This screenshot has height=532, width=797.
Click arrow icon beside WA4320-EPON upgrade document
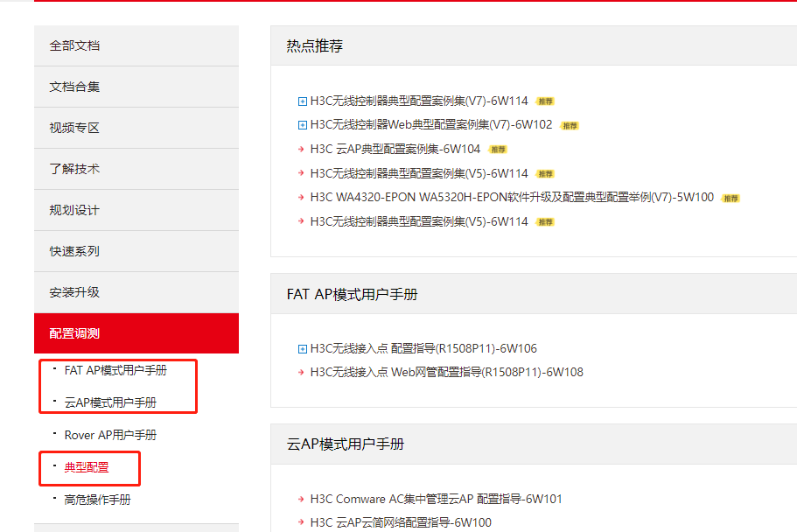pos(301,198)
